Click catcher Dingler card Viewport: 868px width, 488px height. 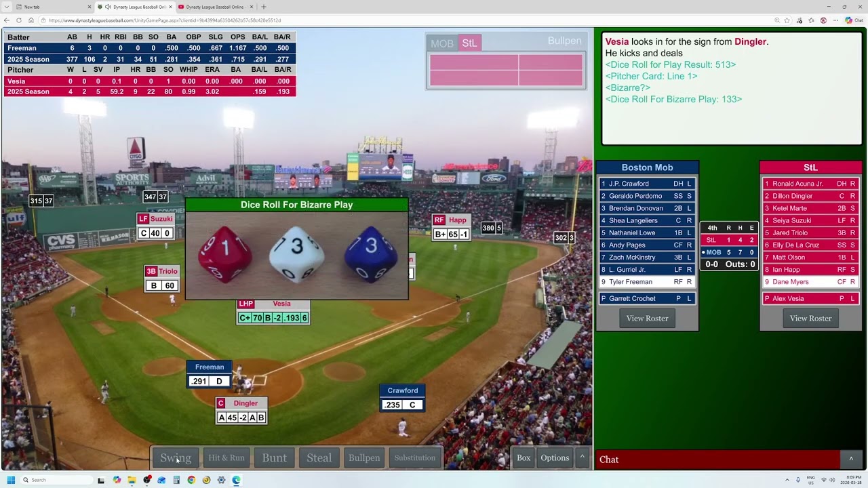tap(241, 411)
